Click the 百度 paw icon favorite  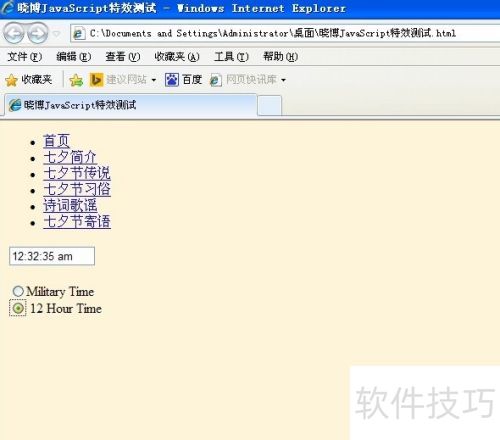[x=172, y=80]
